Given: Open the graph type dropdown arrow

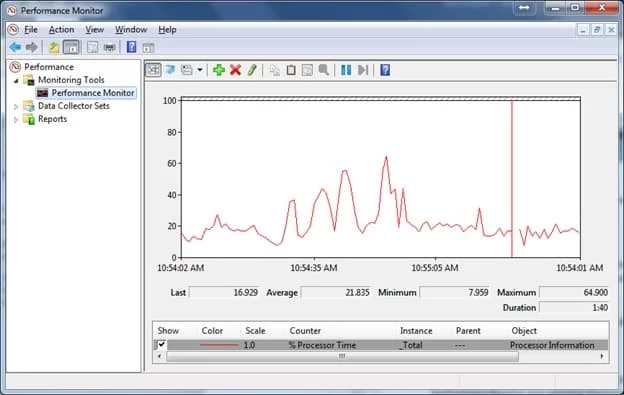Looking at the screenshot, I should coord(200,70).
